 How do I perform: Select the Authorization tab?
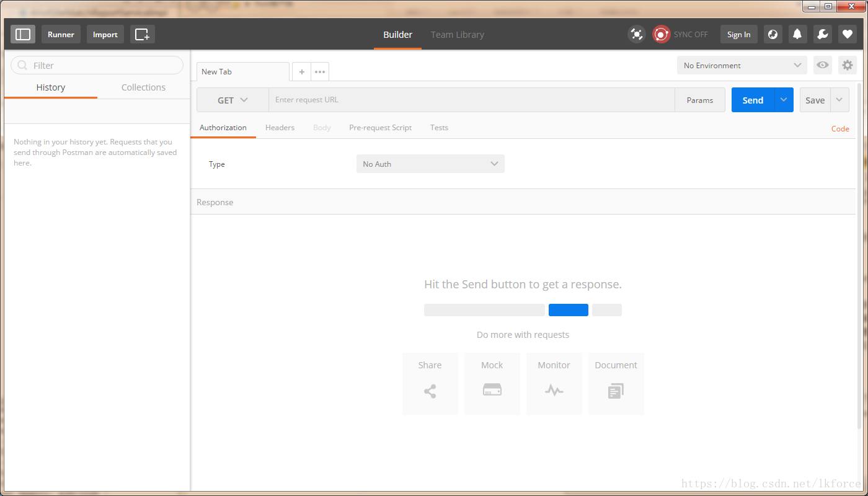pos(223,127)
